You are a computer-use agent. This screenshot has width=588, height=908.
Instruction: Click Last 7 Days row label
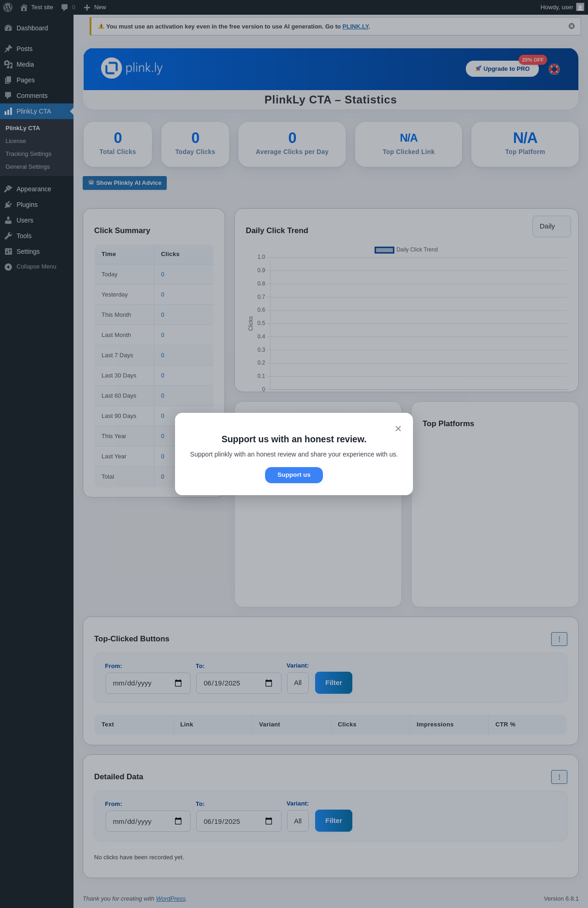[x=117, y=355]
